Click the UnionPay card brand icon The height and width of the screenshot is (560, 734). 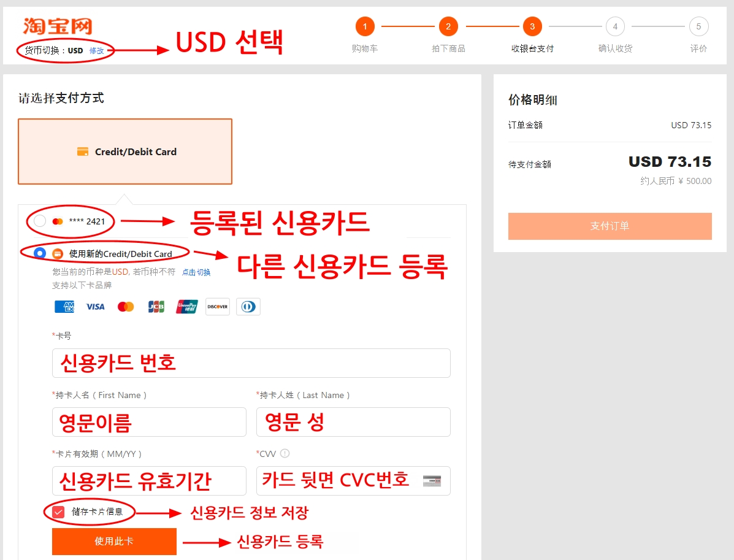[187, 307]
